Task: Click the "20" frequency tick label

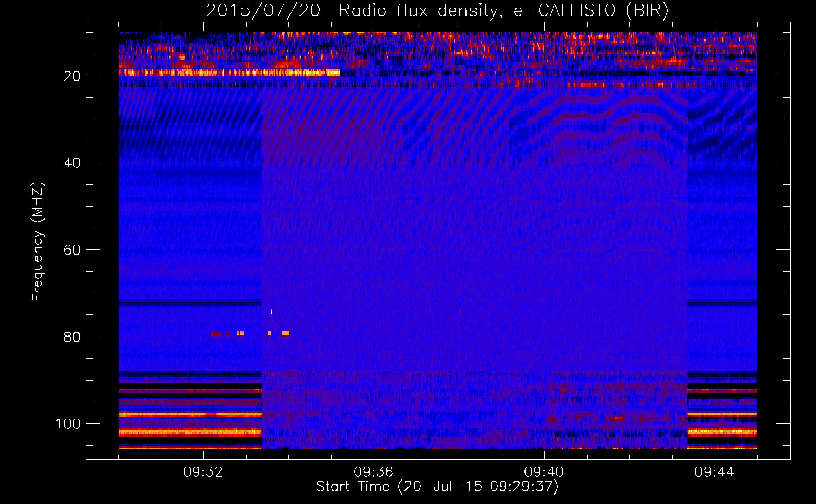Action: [x=72, y=76]
